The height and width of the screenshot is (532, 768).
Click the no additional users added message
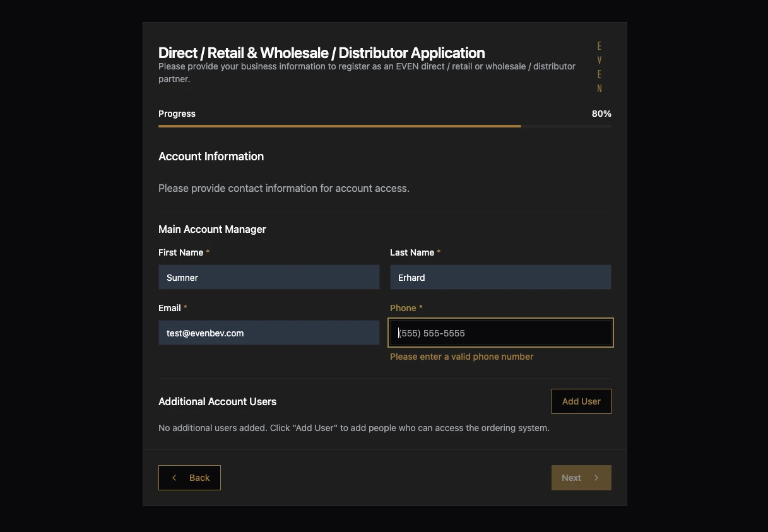click(354, 428)
